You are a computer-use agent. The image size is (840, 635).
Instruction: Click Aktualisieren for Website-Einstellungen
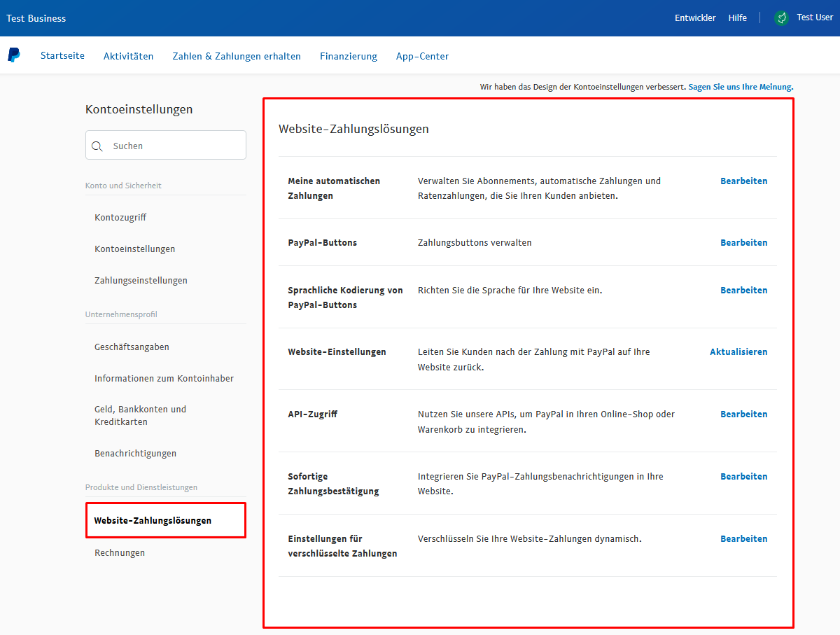tap(738, 351)
